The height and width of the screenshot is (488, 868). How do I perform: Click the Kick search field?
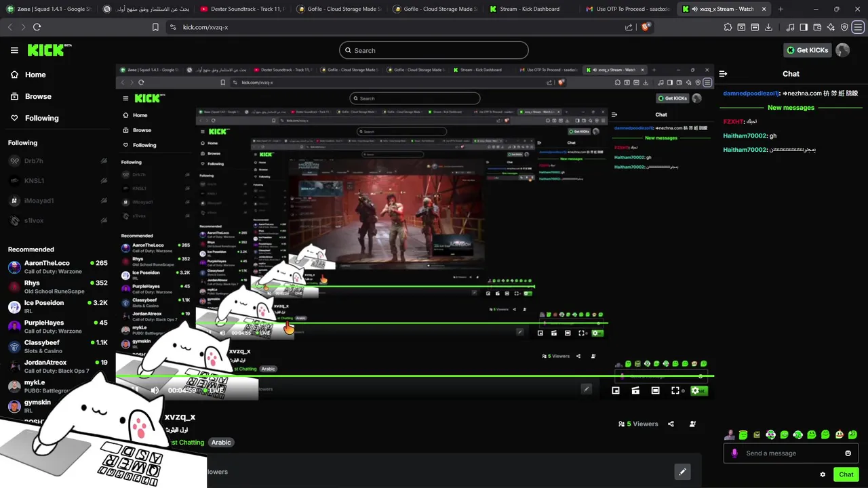pos(434,50)
